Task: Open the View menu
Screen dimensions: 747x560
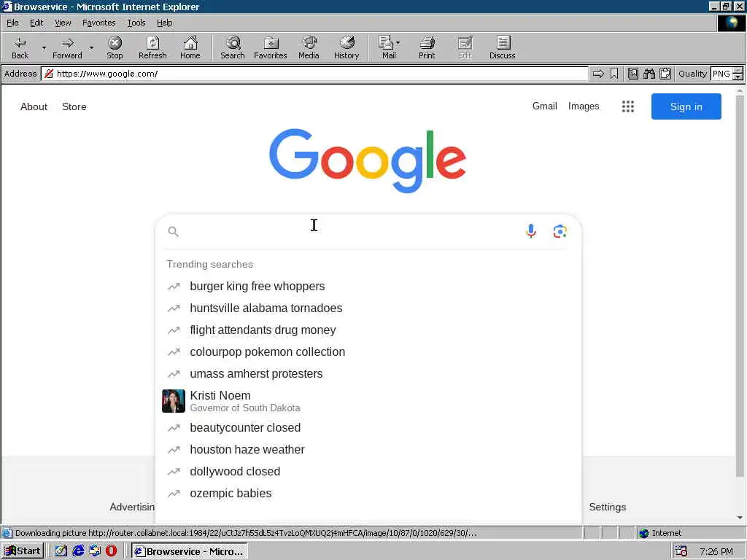Action: coord(63,23)
